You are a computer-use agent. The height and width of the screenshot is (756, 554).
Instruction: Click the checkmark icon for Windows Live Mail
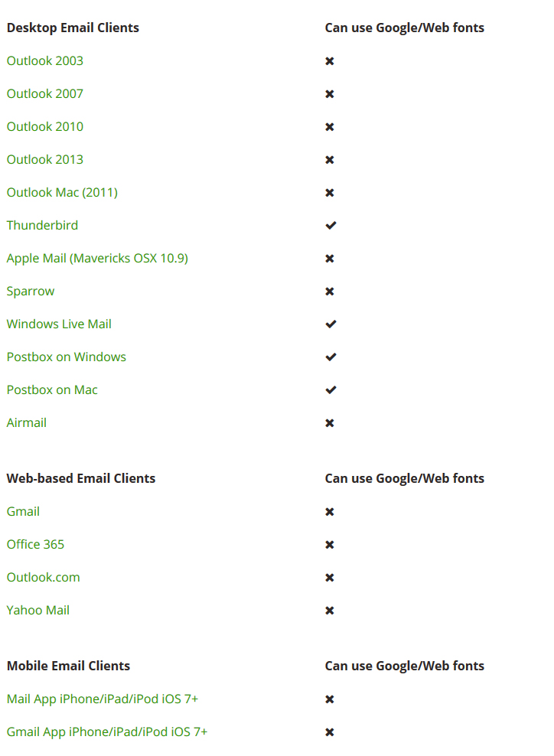[x=331, y=324]
